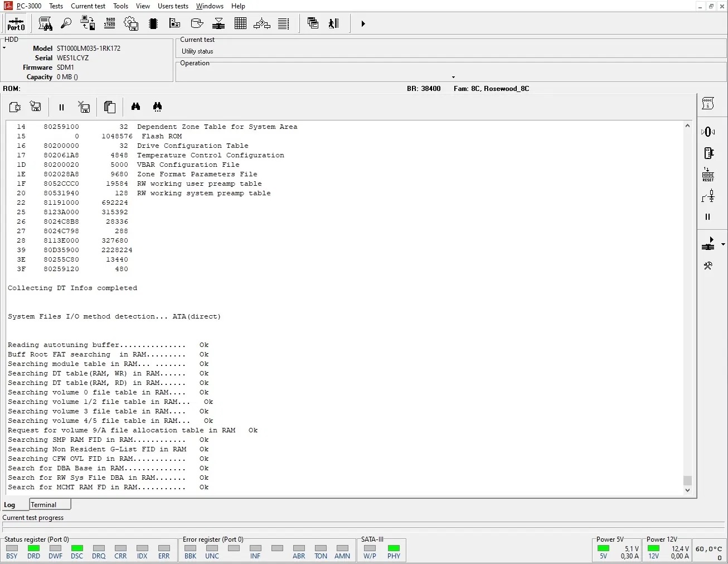The width and height of the screenshot is (728, 564).
Task: Click the flowchart question mark icon
Action: pos(262,23)
